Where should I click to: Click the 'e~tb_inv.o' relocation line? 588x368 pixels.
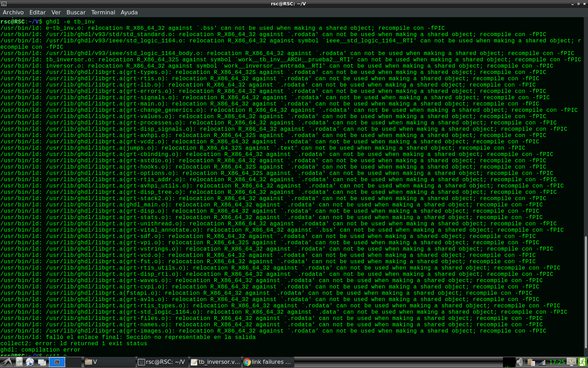(223, 28)
